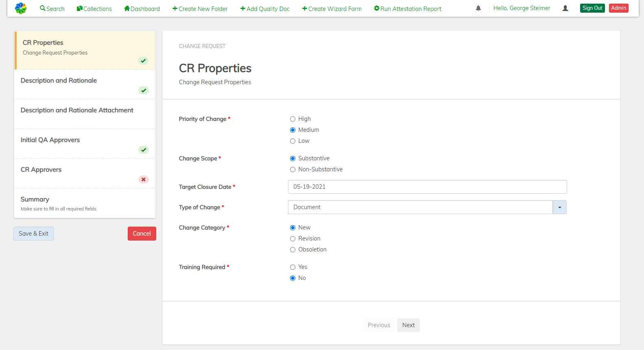Screen dimensions: 644x350
Task: Set Training Required to Yes
Action: tap(293, 267)
